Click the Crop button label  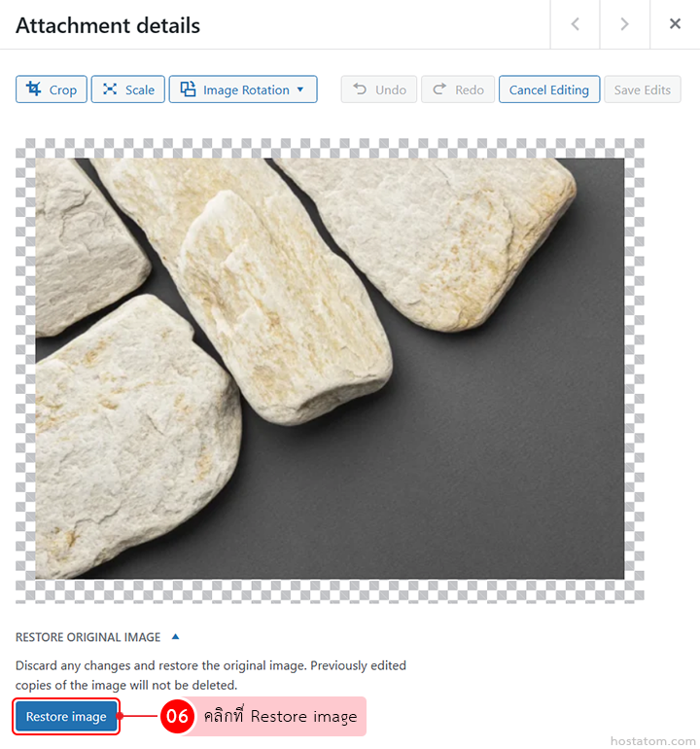(63, 89)
